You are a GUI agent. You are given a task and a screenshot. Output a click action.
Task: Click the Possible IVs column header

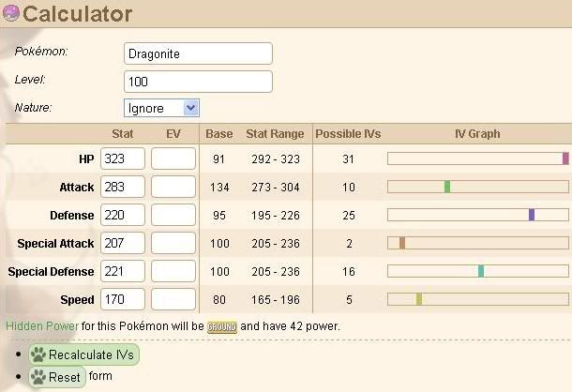(x=348, y=134)
